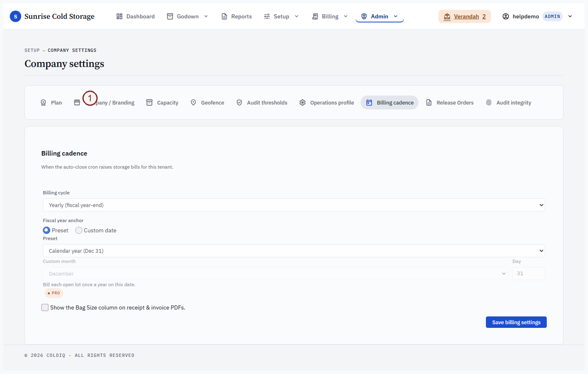
Task: Switch to the Audit thresholds tab
Action: [262, 102]
